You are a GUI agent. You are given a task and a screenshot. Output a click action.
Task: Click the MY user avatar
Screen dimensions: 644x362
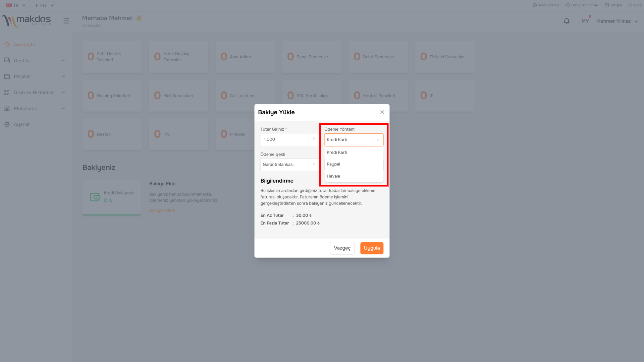[x=585, y=21]
